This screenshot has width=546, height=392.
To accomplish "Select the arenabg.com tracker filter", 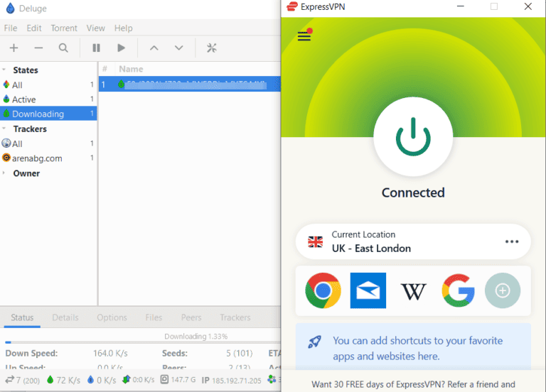I will tap(37, 158).
